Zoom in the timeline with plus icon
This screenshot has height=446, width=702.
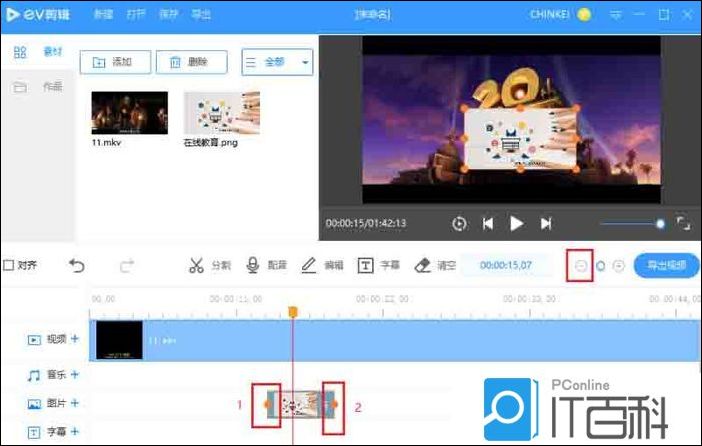(618, 266)
